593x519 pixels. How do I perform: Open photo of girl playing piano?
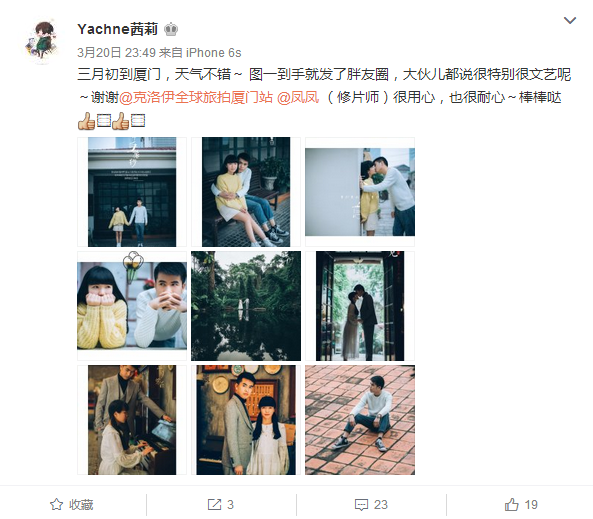click(x=132, y=420)
